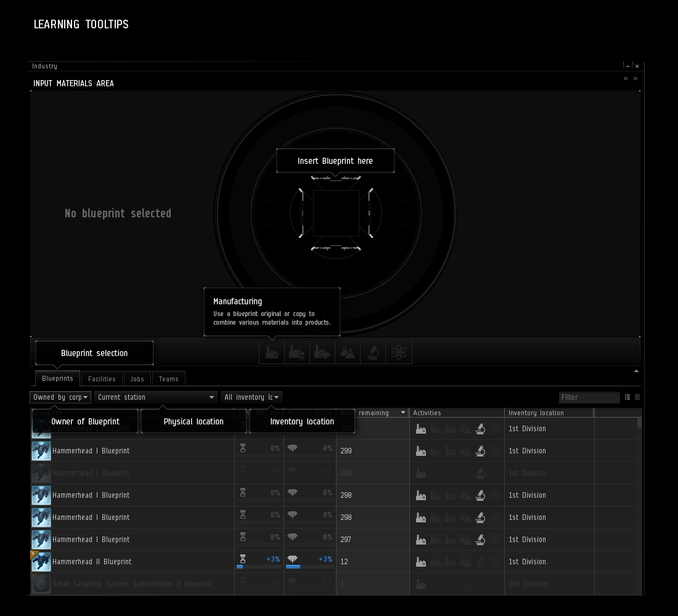678x616 pixels.
Task: Click microscope icon in the 297-runs row
Action: point(480,540)
